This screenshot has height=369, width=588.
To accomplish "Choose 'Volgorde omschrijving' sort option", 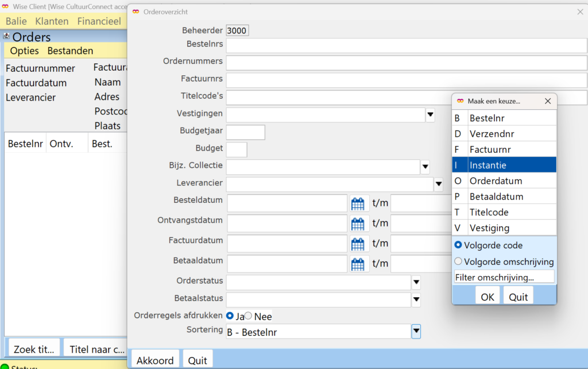I will click(458, 262).
